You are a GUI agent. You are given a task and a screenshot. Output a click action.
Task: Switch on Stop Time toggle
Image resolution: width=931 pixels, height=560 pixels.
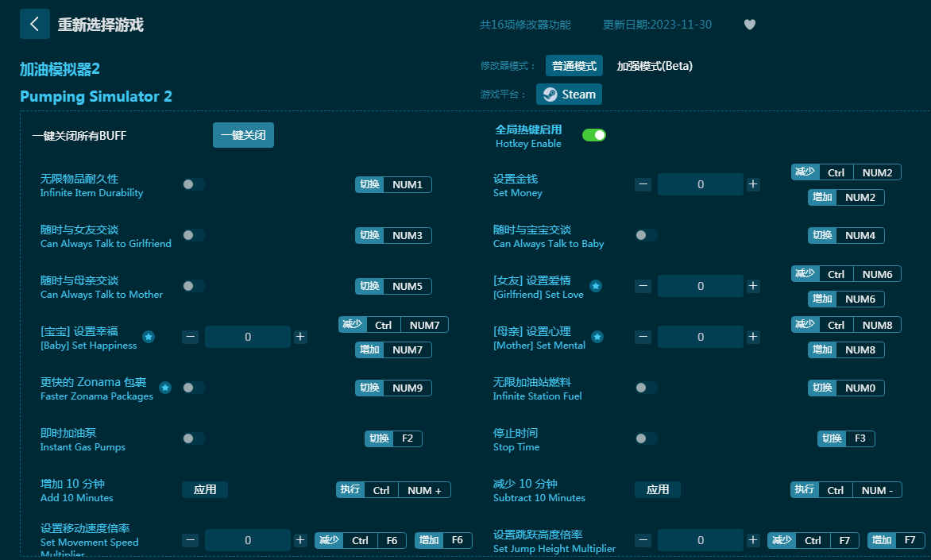coord(647,438)
